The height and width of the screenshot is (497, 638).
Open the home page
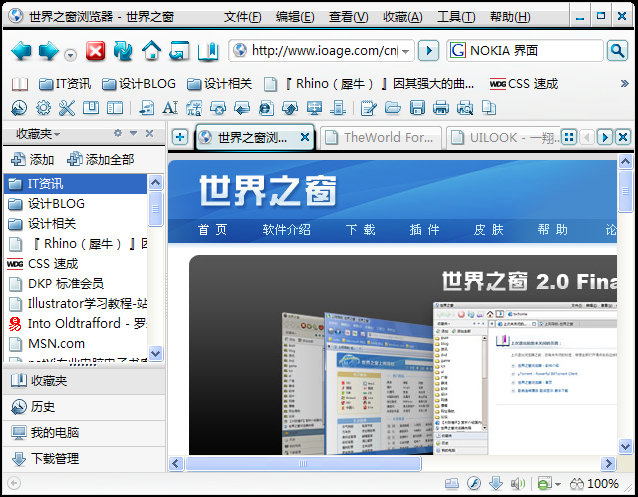click(151, 51)
